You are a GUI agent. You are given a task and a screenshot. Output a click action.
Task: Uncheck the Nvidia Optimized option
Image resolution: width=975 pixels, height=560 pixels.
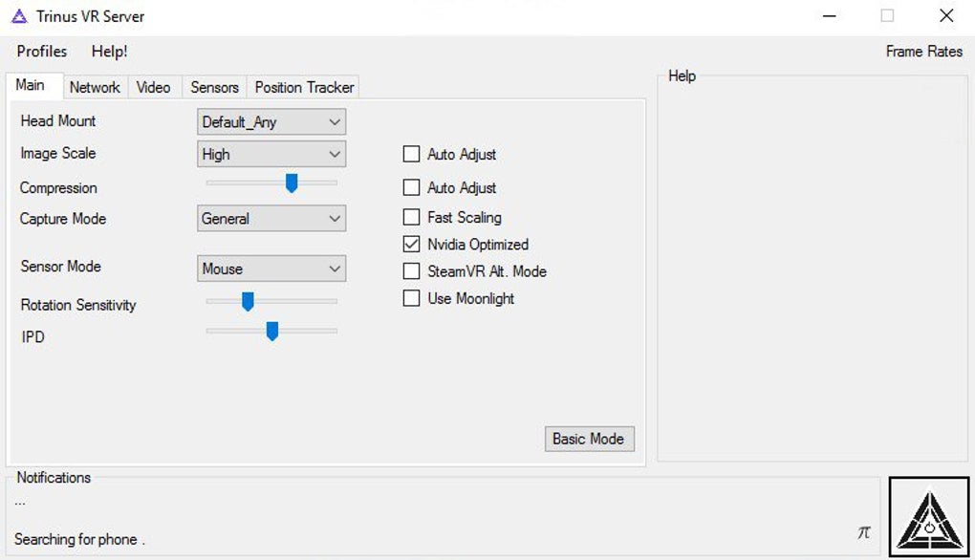412,245
